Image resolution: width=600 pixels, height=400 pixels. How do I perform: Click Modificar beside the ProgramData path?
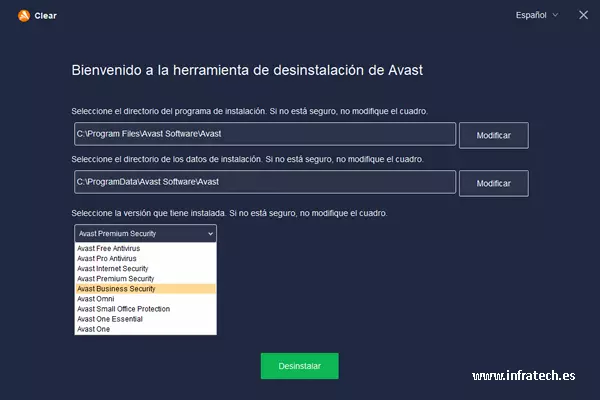coord(494,183)
